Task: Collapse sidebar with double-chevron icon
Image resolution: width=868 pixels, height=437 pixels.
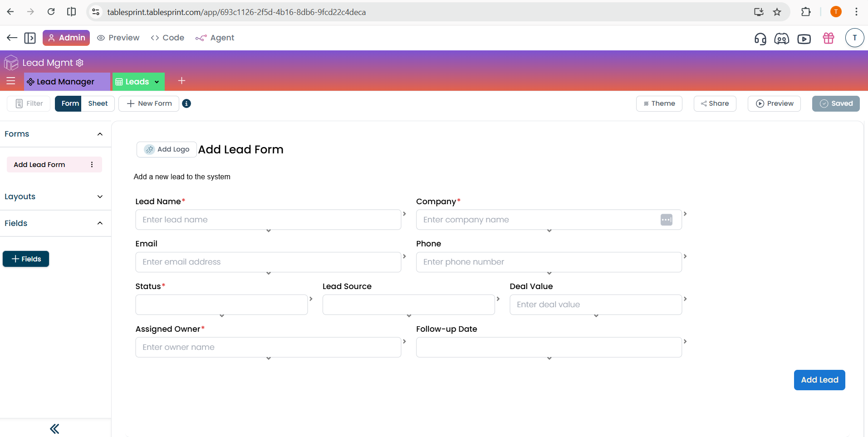Action: click(54, 428)
